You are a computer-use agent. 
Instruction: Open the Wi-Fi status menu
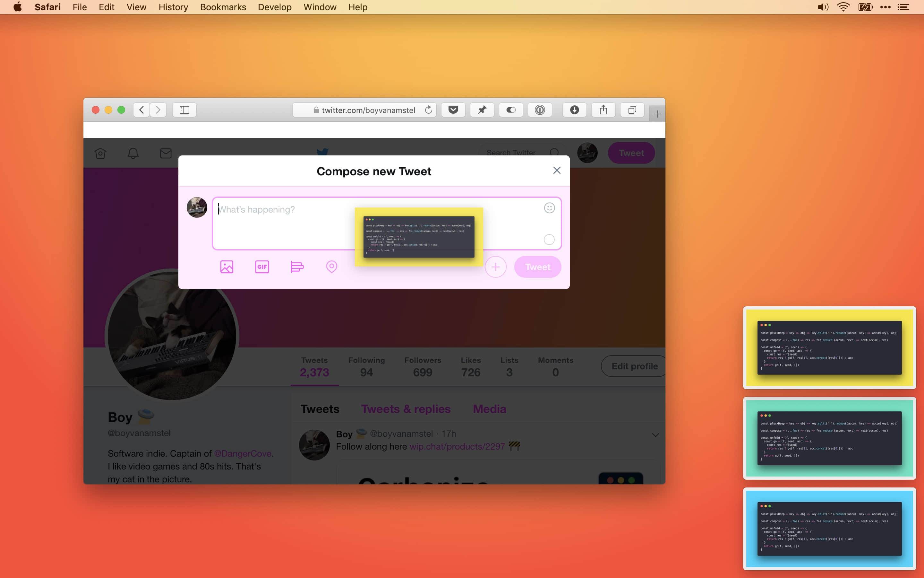(843, 7)
